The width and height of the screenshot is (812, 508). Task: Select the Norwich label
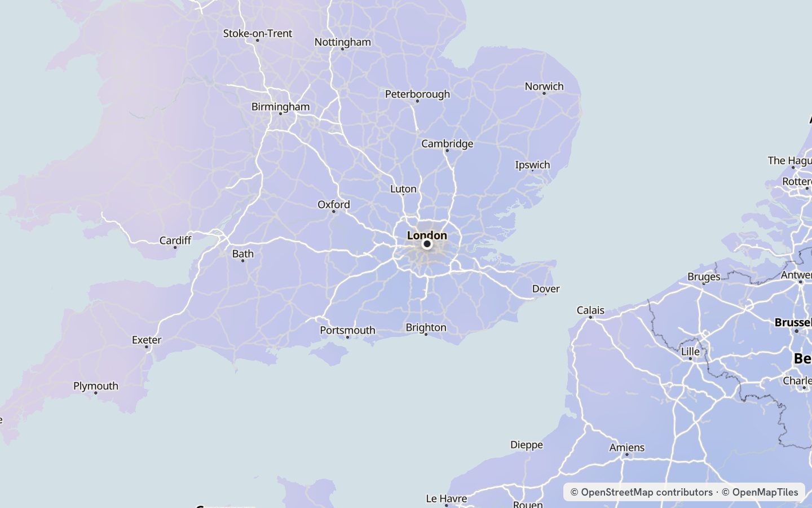click(544, 86)
